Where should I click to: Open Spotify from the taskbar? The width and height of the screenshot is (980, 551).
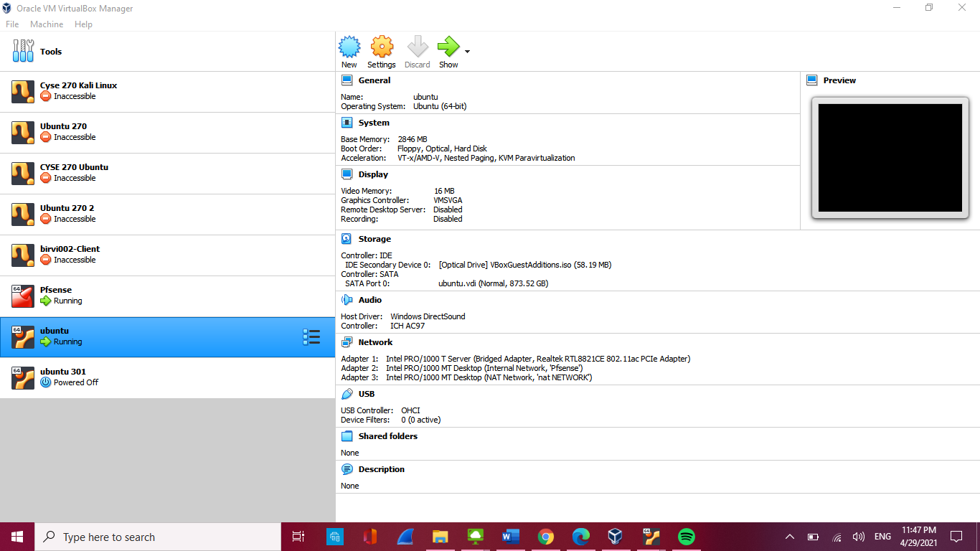[687, 537]
